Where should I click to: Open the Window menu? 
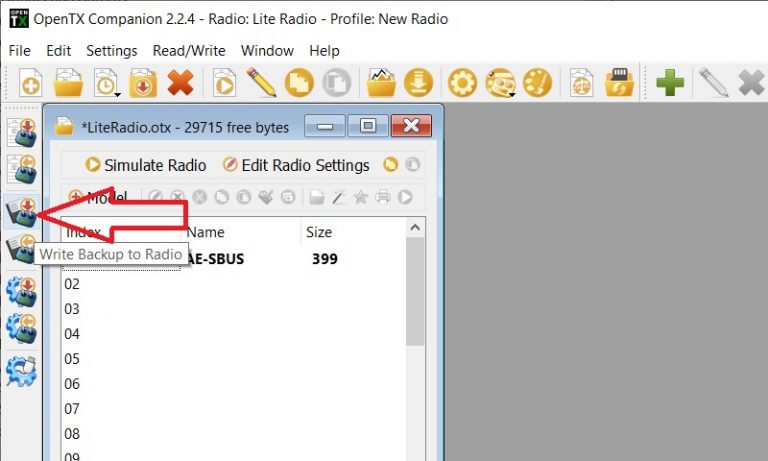267,50
